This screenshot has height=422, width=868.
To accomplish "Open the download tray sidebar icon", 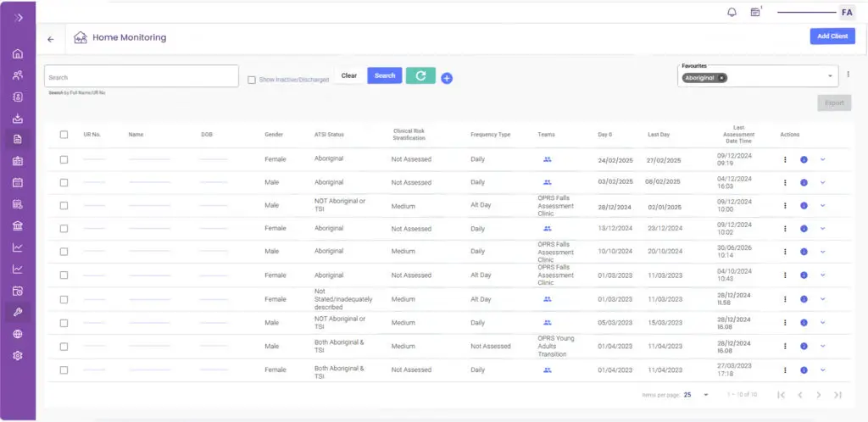I will [x=18, y=118].
